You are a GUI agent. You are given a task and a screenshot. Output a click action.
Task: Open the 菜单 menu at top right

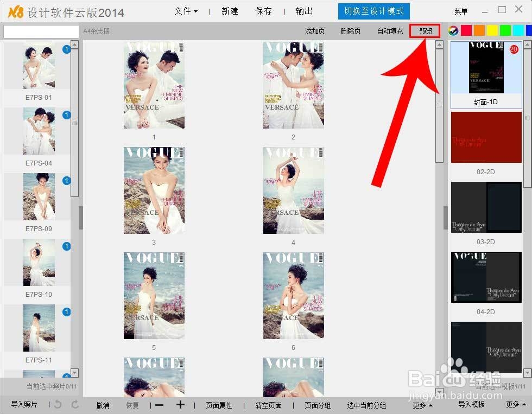(x=461, y=11)
